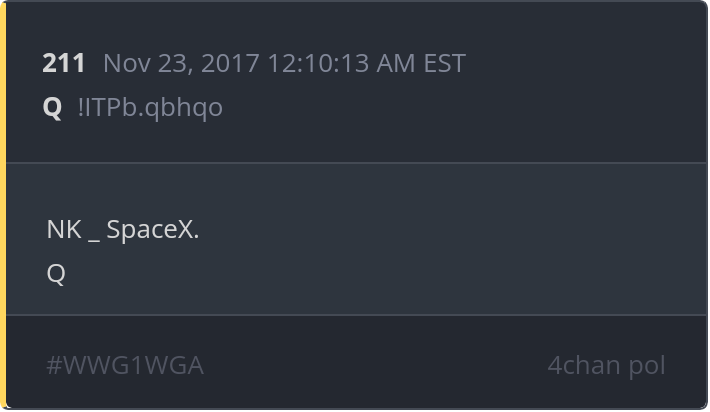The width and height of the screenshot is (710, 412).
Task: Open the #WWG1WGA hashtag
Action: [125, 365]
